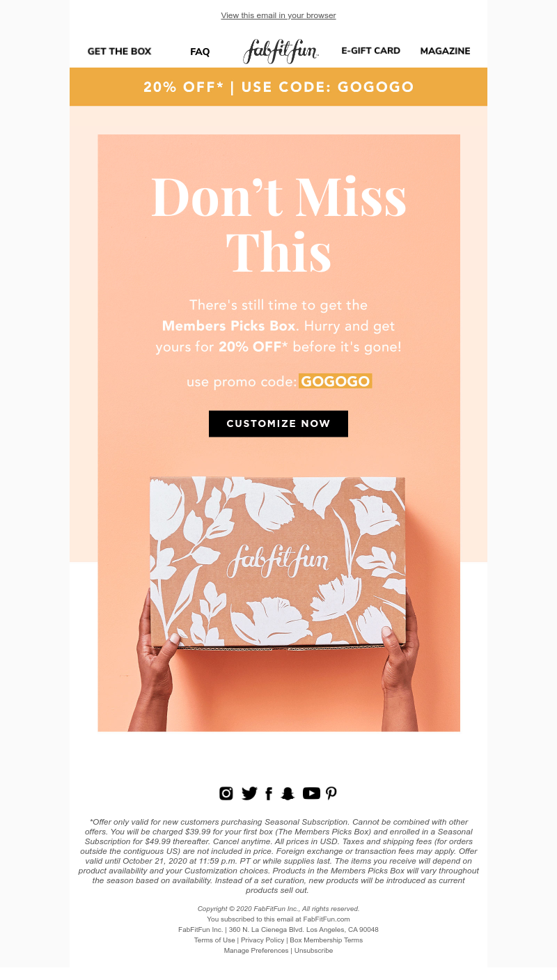Viewport: 557px width, 980px height.
Task: Select the Manage Preferences link
Action: point(256,950)
